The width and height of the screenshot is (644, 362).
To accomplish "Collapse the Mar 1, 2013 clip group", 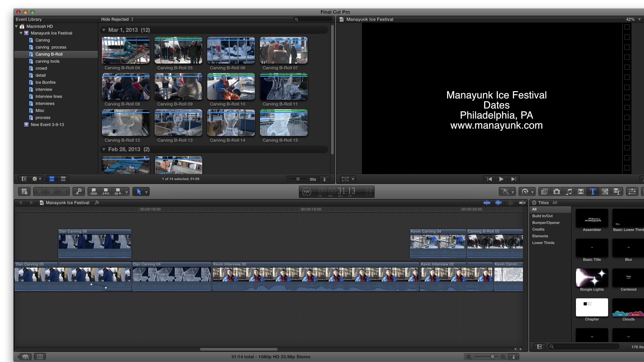I will (104, 30).
